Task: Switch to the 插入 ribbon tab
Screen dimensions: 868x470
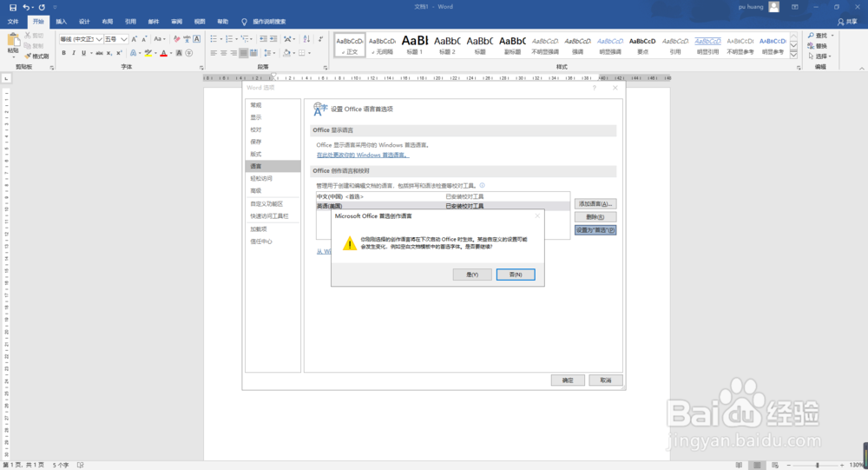Action: tap(61, 22)
